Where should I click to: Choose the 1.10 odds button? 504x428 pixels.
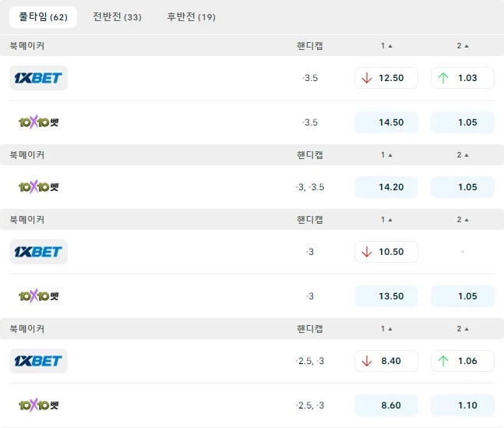coord(462,405)
